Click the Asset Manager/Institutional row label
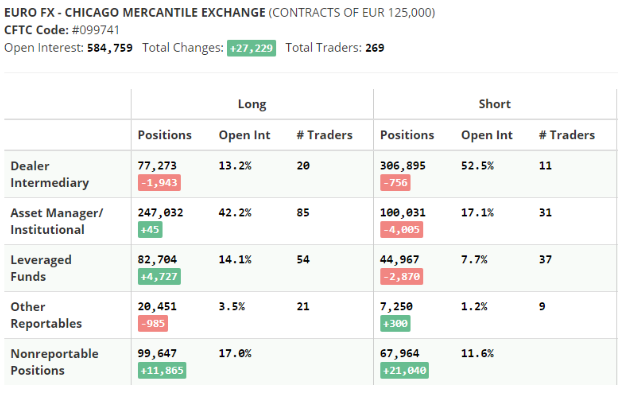Image resolution: width=641 pixels, height=395 pixels. coord(57,221)
